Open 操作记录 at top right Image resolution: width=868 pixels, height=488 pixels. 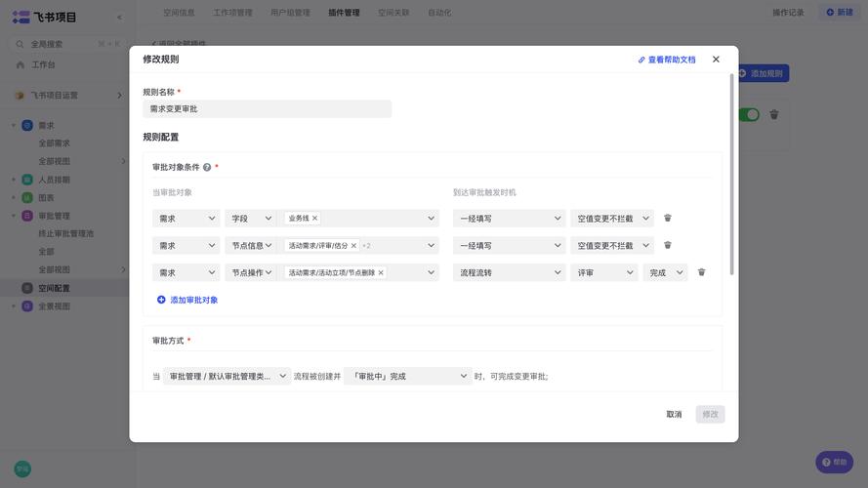[788, 12]
